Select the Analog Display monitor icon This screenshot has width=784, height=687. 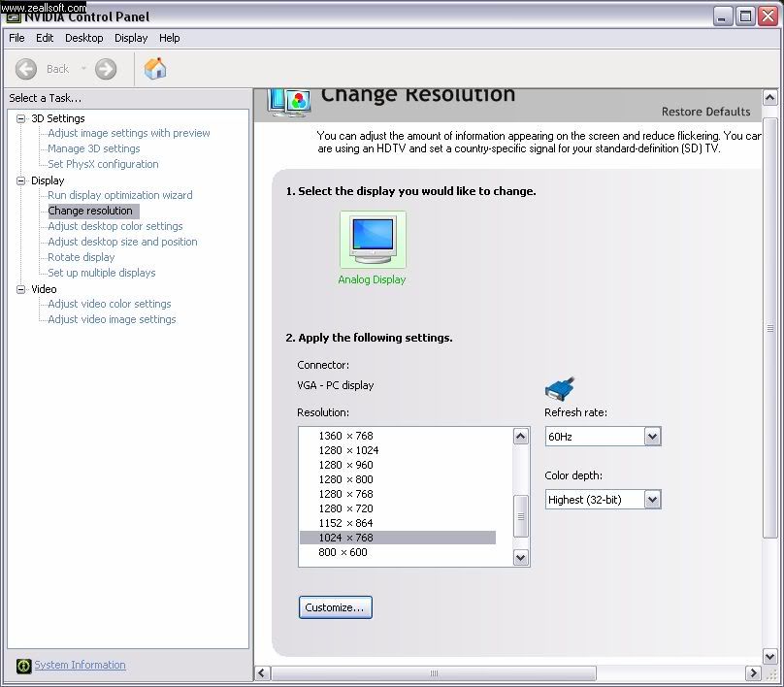coord(373,240)
